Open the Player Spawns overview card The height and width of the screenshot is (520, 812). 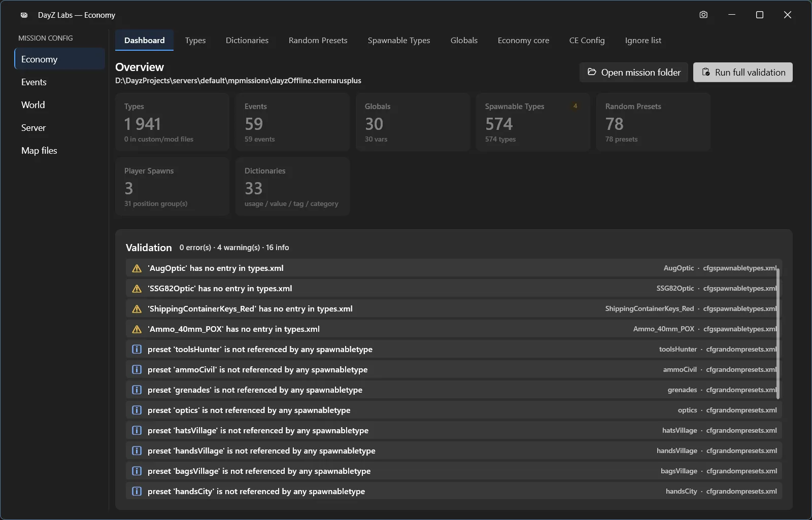pos(172,187)
